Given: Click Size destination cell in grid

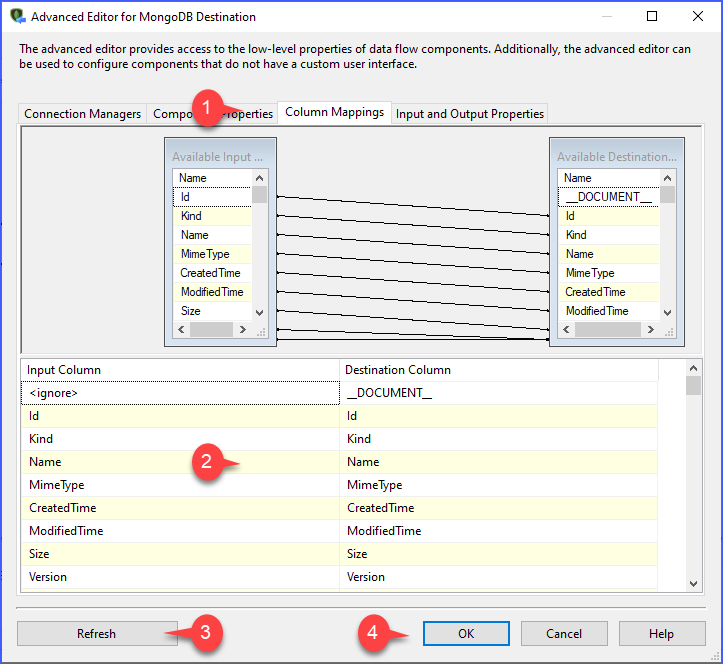Looking at the screenshot, I should [498, 554].
